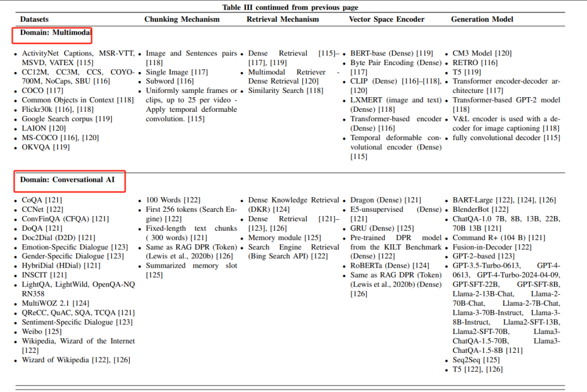The image size is (587, 392).
Task: Click the '100 Words [122]' entry
Action: pos(173,200)
